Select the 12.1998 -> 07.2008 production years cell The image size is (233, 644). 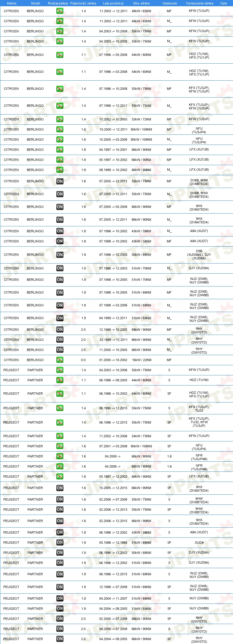(113, 587)
